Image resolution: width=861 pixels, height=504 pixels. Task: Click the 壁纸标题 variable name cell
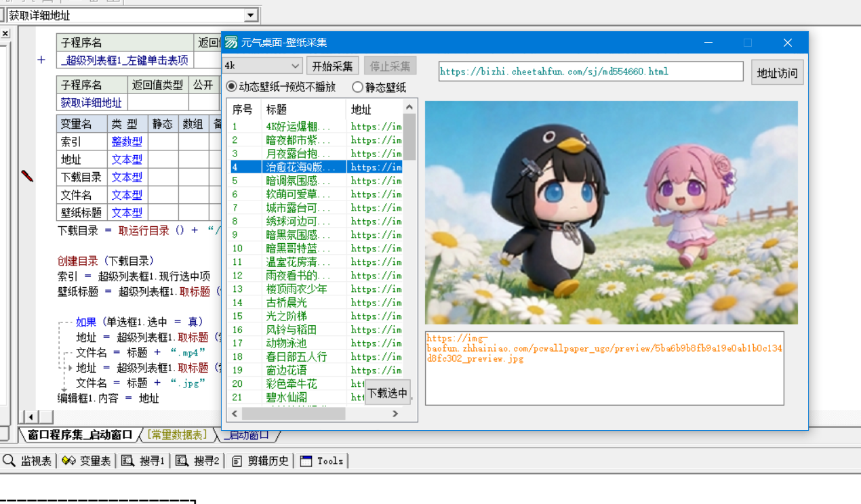coord(81,212)
